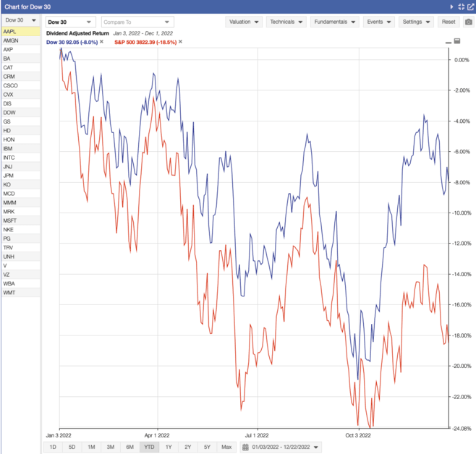Image resolution: width=476 pixels, height=454 pixels.
Task: Click the Dow 30 92.05 legend label
Action: 72,42
